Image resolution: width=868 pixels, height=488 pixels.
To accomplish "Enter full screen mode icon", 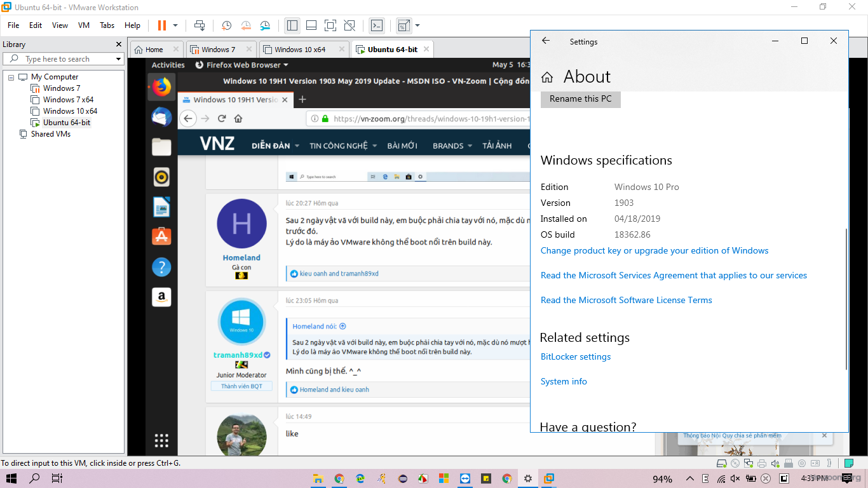I will point(330,25).
